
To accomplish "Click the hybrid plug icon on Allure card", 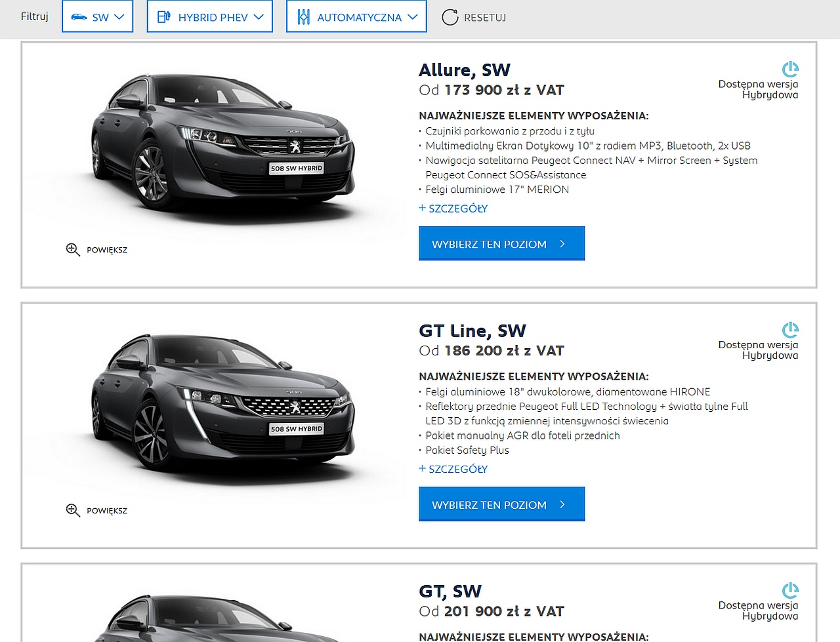I will pos(790,69).
